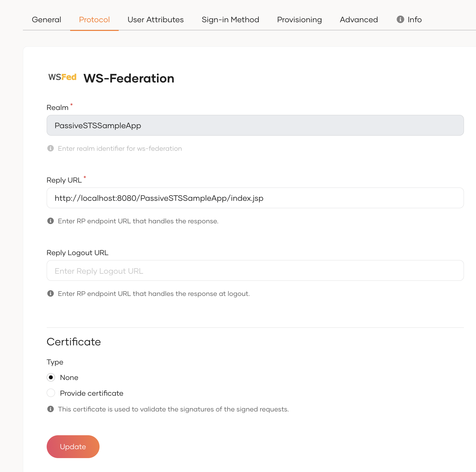Select the None certificate type option
This screenshot has width=476, height=472.
pyautogui.click(x=51, y=377)
